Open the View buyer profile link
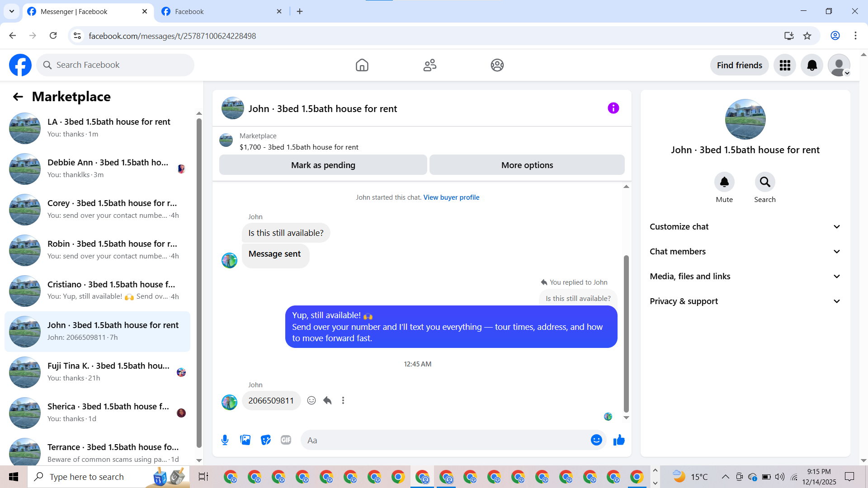Screen dimensions: 868x488 tap(451, 197)
